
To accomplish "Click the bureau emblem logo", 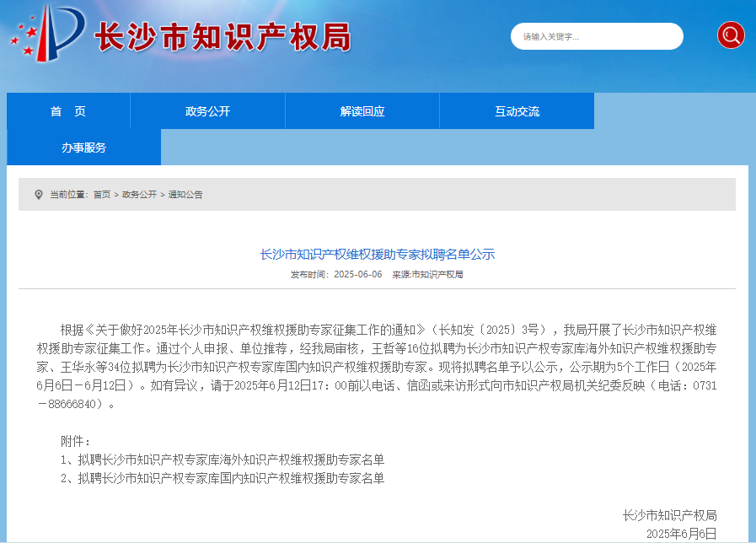I will 48,33.
